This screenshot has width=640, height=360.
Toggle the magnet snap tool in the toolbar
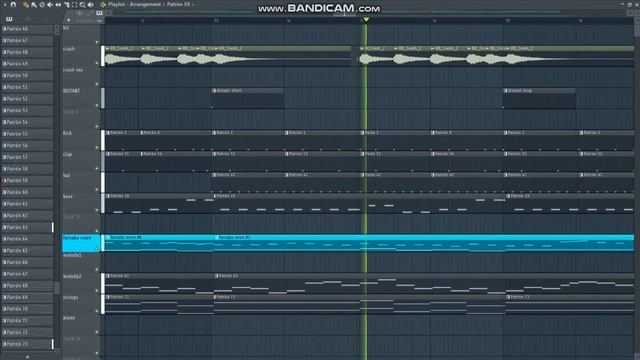pos(13,4)
